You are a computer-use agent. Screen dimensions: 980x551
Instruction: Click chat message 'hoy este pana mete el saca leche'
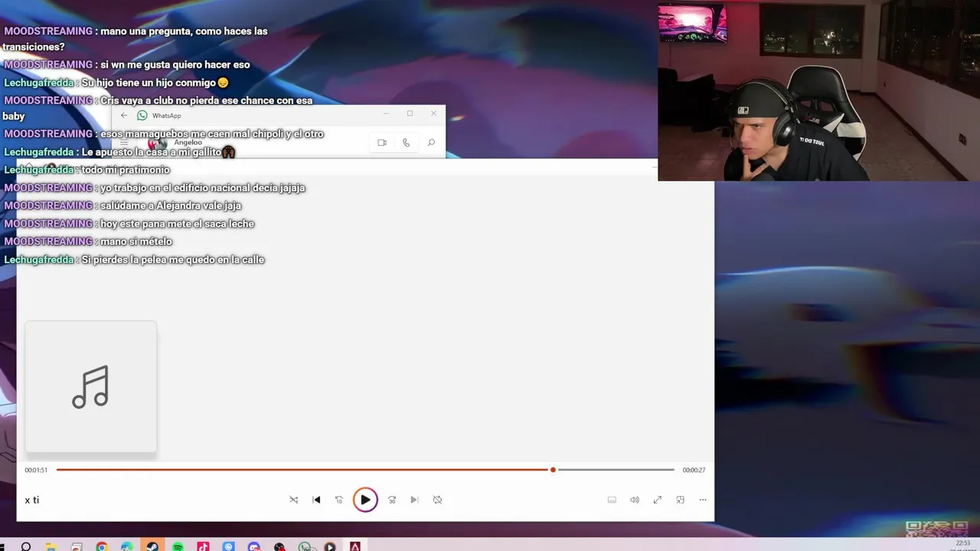click(177, 223)
